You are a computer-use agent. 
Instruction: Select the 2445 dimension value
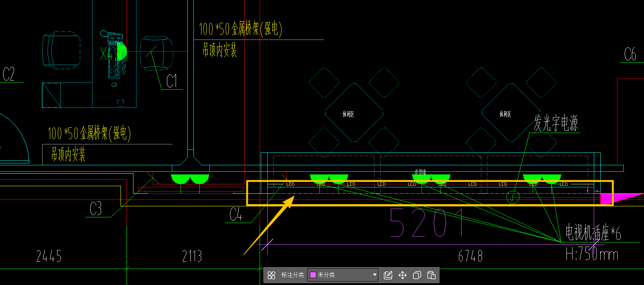click(49, 256)
